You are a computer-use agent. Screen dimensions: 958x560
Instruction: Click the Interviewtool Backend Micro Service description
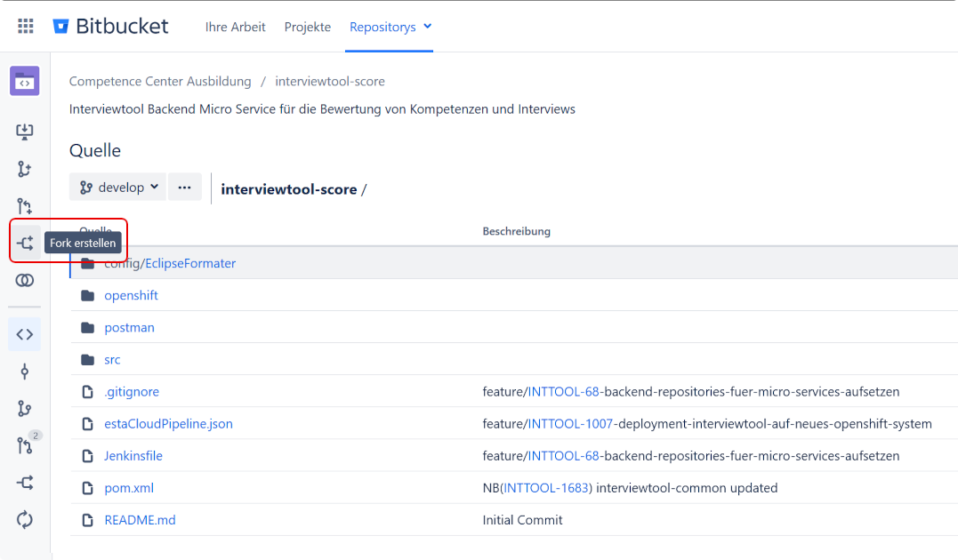click(322, 109)
